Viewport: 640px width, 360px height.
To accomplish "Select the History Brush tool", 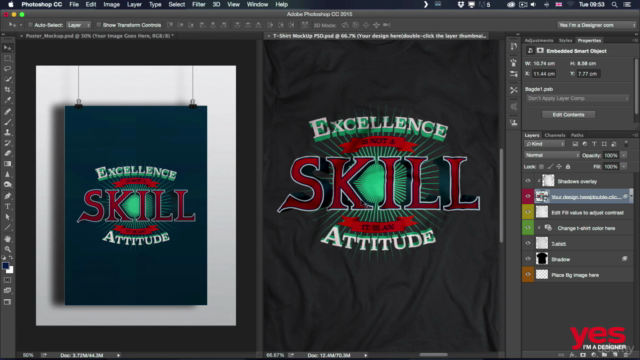I will [7, 143].
